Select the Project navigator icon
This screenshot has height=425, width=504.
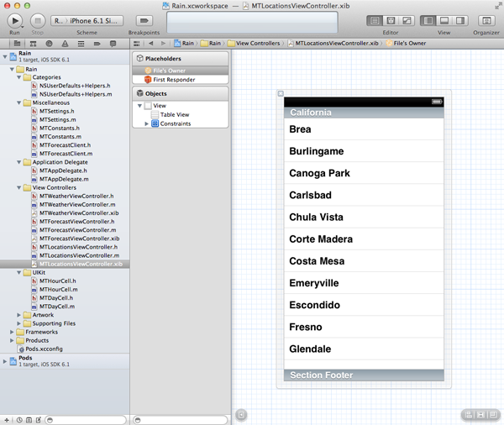tap(17, 44)
